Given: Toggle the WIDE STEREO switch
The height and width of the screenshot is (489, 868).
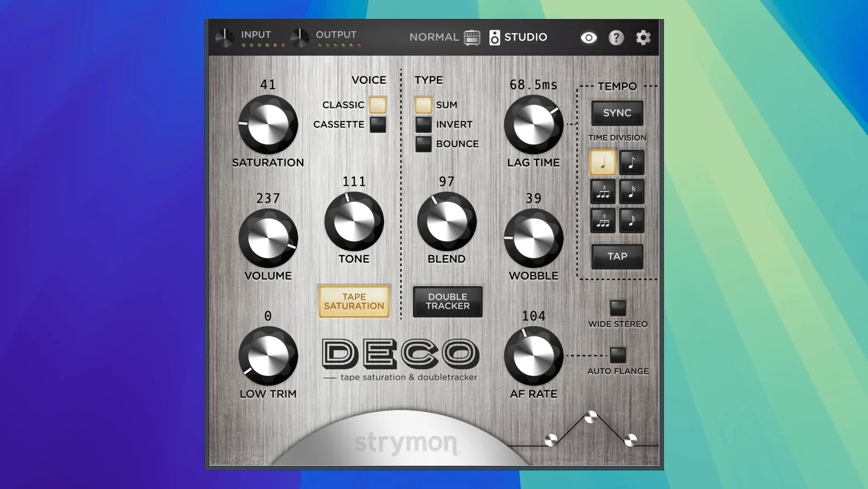Looking at the screenshot, I should (x=618, y=308).
